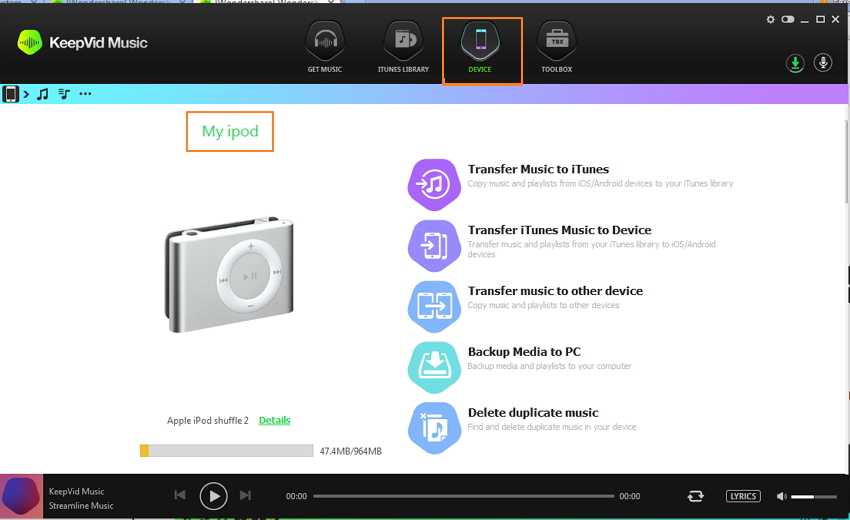This screenshot has height=520, width=850.
Task: Select Backup Media to PC heading
Action: click(x=524, y=351)
